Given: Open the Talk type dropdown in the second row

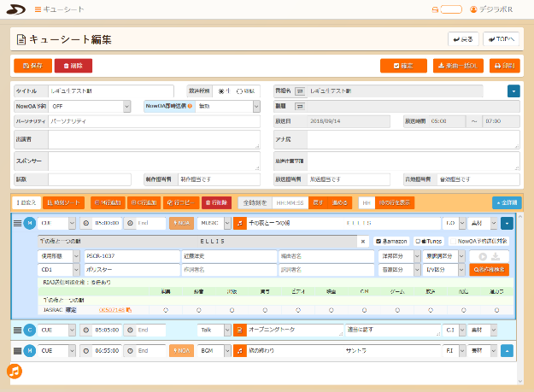Looking at the screenshot, I should tap(214, 329).
